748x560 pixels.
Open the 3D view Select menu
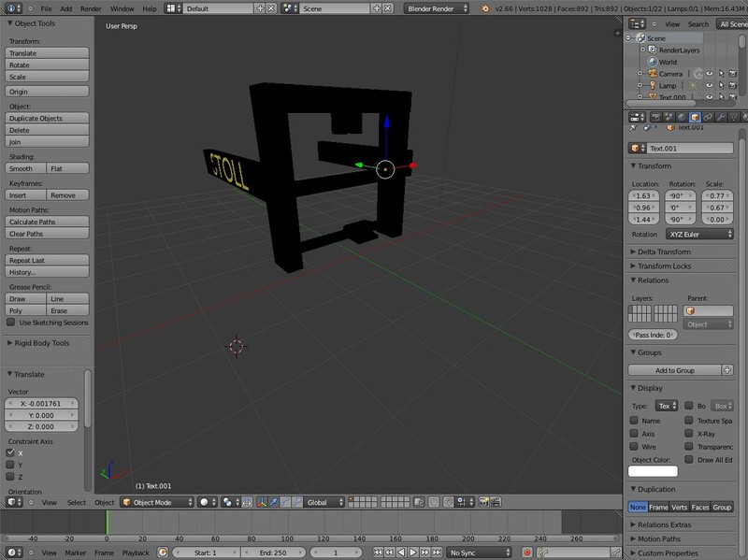tap(77, 502)
